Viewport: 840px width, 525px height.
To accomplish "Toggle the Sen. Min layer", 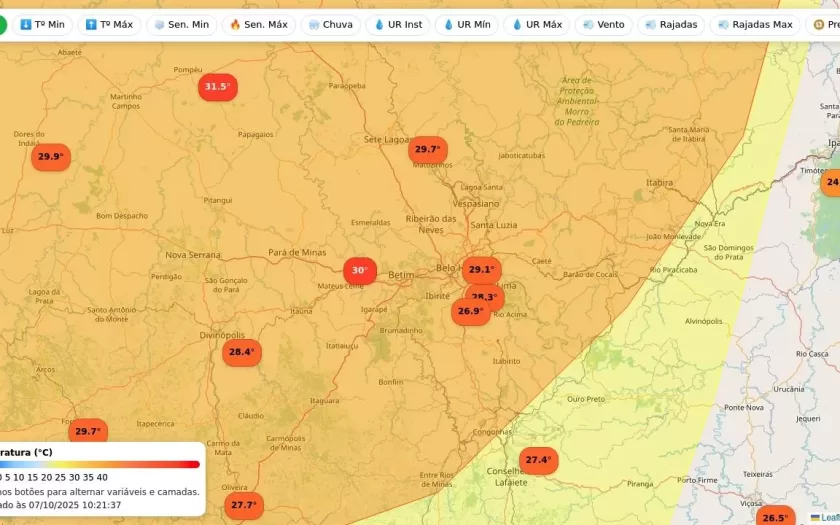I will click(x=181, y=24).
